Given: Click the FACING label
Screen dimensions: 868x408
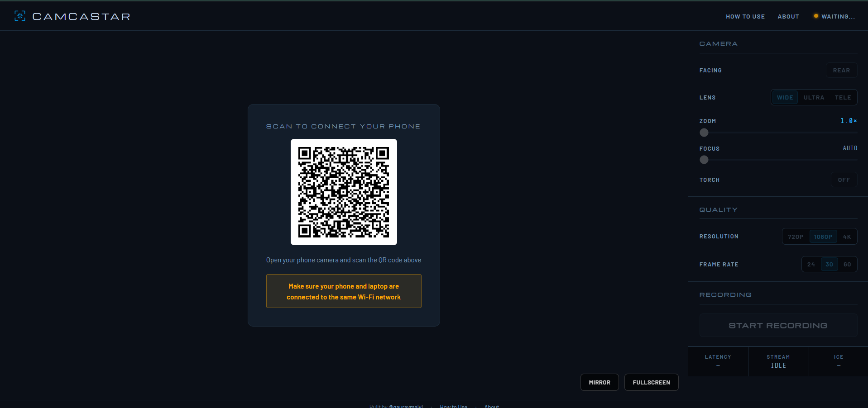Looking at the screenshot, I should coord(710,71).
